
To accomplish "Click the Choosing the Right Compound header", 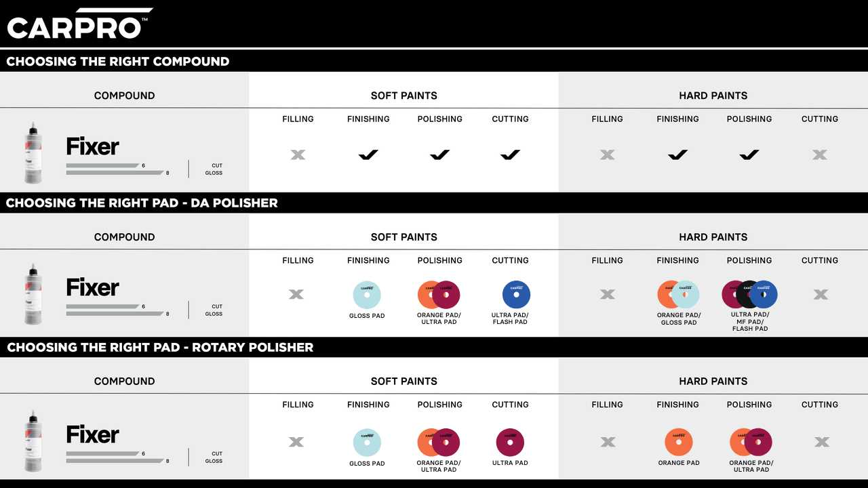I will tap(118, 62).
